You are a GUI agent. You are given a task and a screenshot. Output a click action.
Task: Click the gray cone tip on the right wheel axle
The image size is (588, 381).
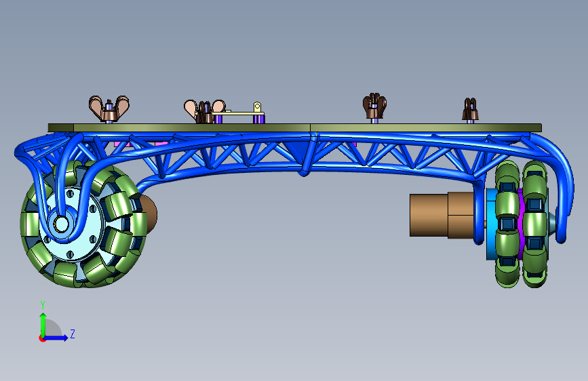[x=553, y=224]
